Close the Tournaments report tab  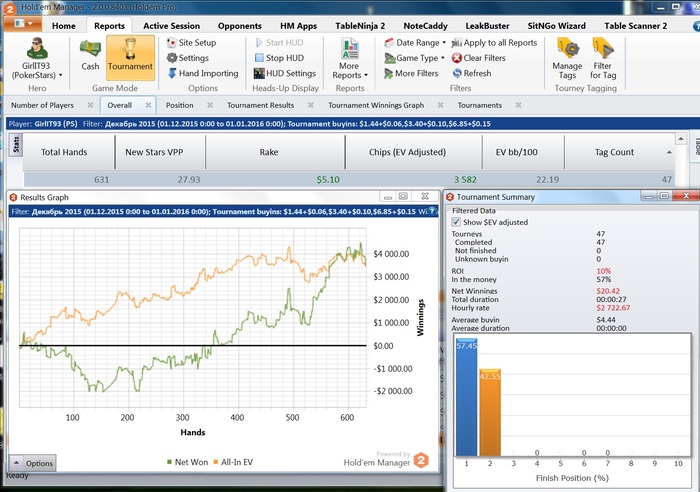tap(518, 105)
